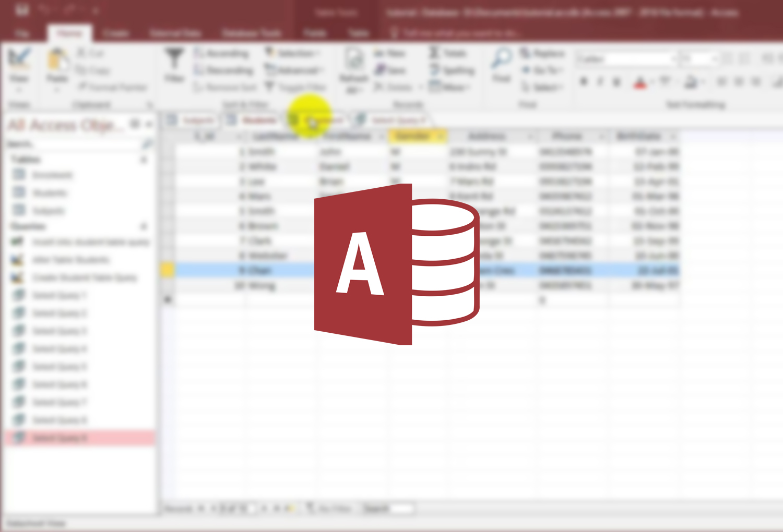The width and height of the screenshot is (783, 532).
Task: Open the Select Query 9 document tab
Action: [x=391, y=120]
